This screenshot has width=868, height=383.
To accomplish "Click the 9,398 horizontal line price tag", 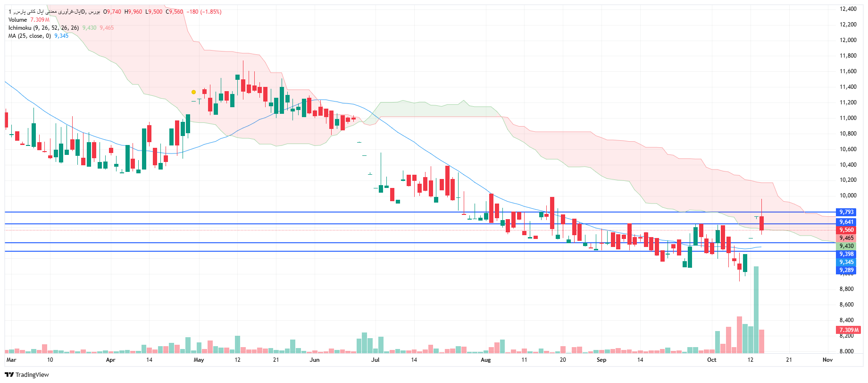I will pos(846,254).
